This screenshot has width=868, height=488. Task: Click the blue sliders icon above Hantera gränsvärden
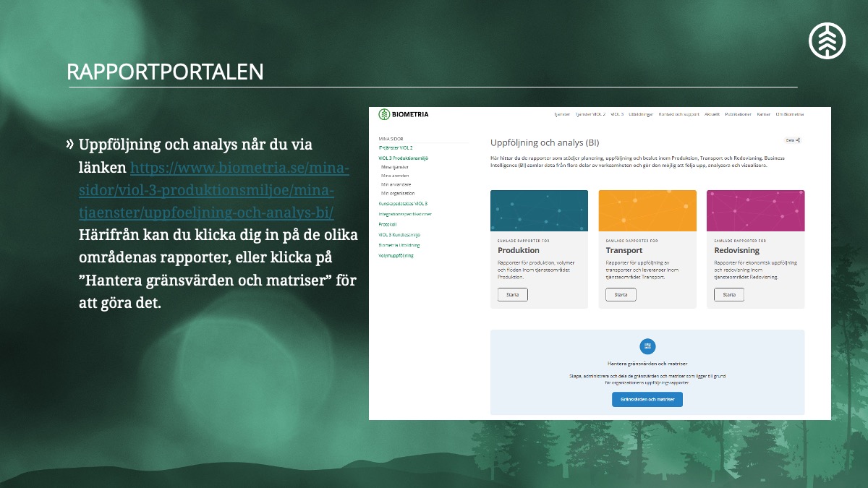[x=647, y=346]
